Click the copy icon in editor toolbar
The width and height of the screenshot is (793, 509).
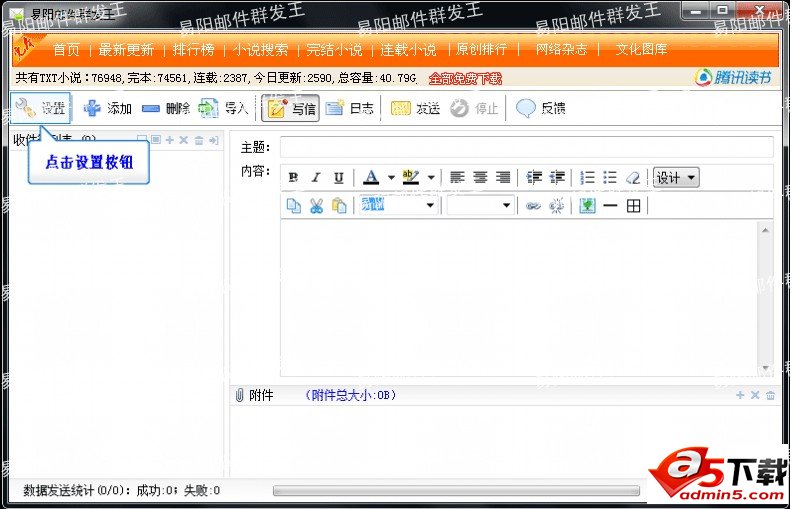(x=294, y=206)
